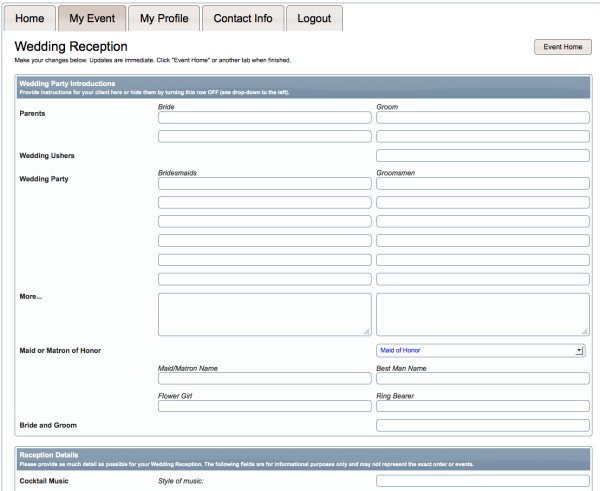
Task: Select the Ring Bearer input field
Action: click(x=482, y=406)
